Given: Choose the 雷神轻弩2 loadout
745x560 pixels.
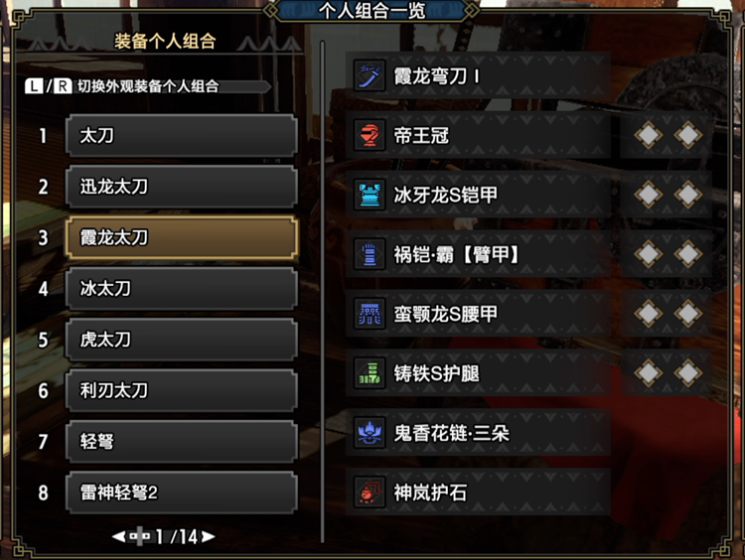Looking at the screenshot, I should [182, 492].
